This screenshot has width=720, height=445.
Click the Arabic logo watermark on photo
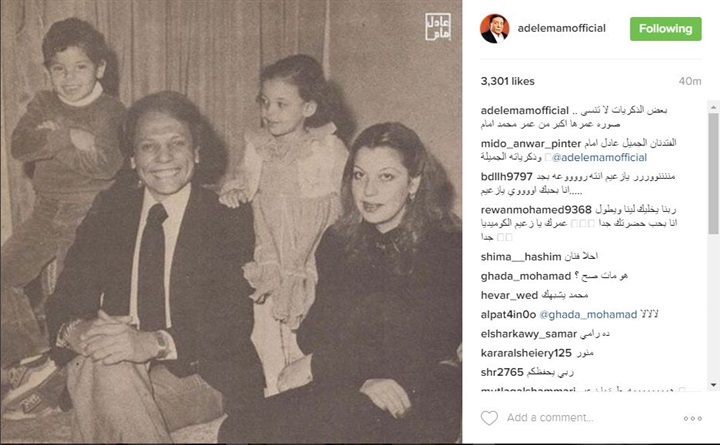(x=438, y=26)
